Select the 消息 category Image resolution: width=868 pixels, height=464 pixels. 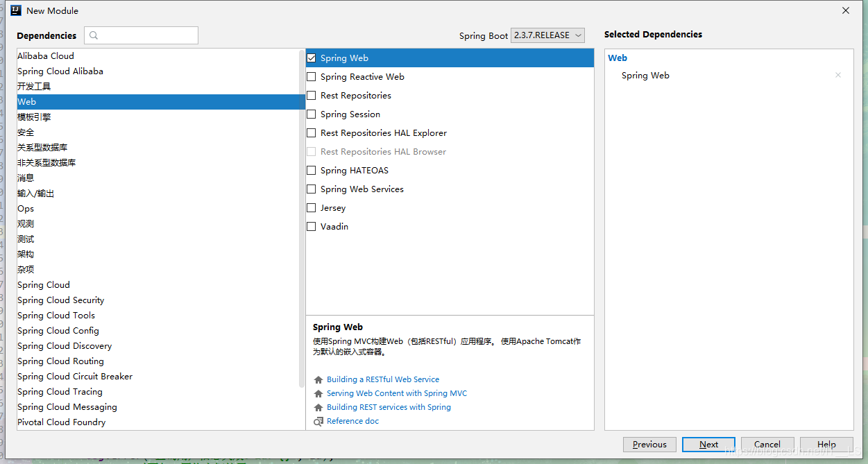point(158,178)
